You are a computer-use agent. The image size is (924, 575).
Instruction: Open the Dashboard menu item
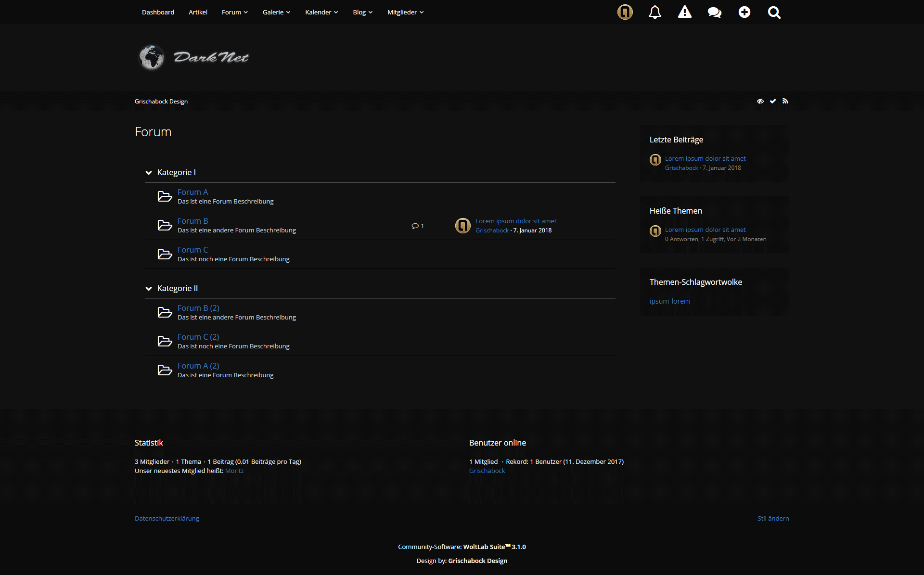[158, 12]
